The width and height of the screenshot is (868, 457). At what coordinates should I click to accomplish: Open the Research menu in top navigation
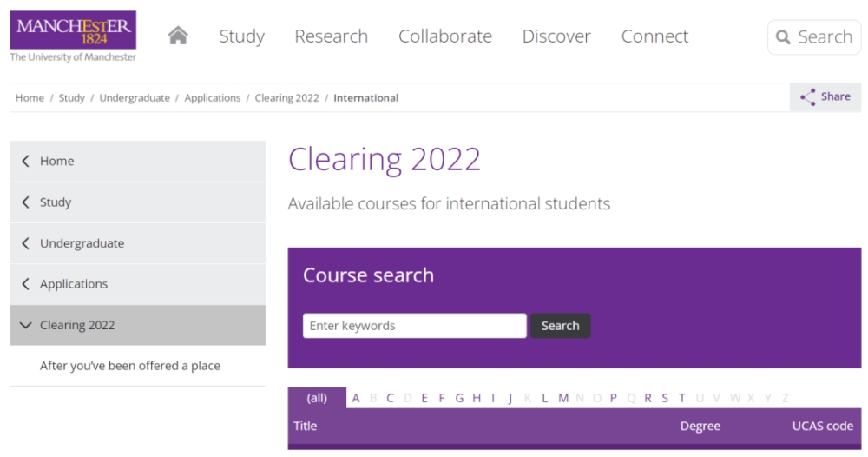[331, 36]
